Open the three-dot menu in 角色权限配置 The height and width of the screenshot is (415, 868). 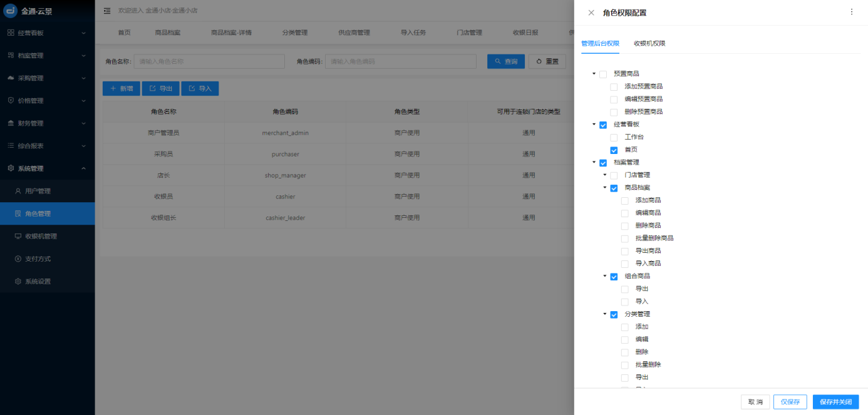click(x=851, y=12)
